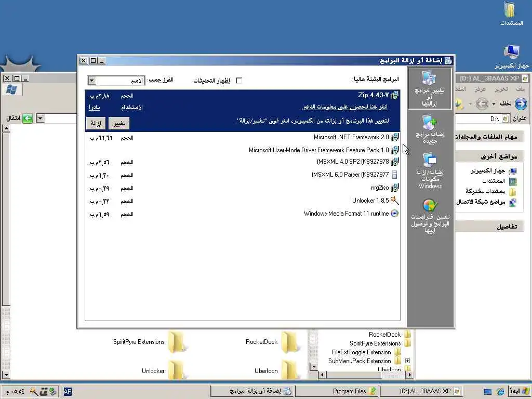Screen dimensions: 532x399
Task: Open the Start button
Action: [x=520, y=391]
